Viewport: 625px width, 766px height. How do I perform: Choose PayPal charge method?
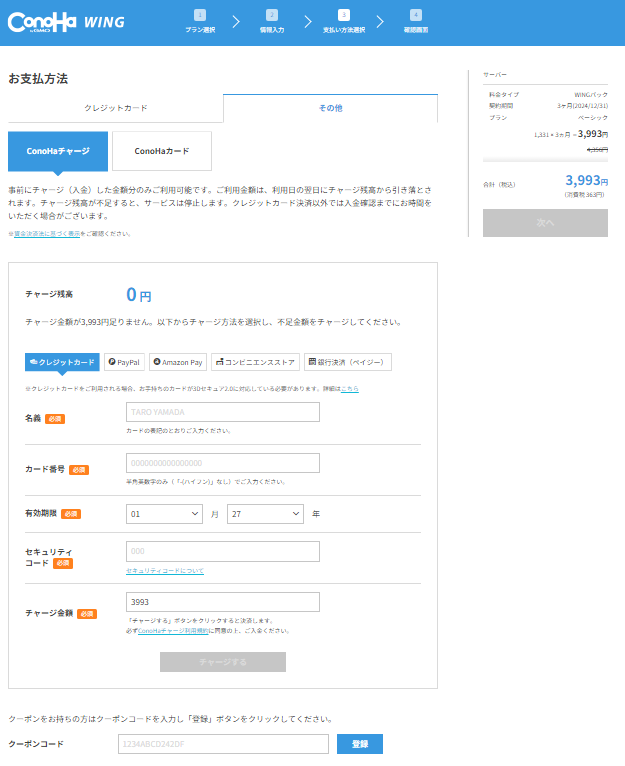[x=124, y=362]
